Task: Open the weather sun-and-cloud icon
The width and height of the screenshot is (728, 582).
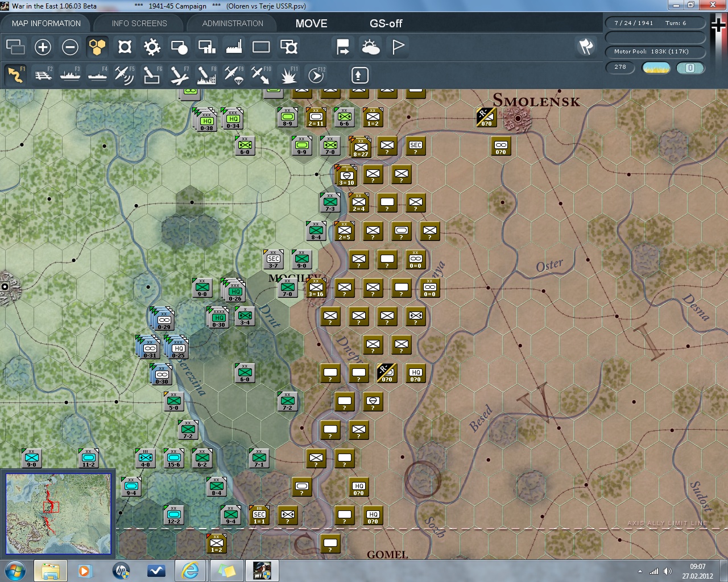Action: coord(370,47)
